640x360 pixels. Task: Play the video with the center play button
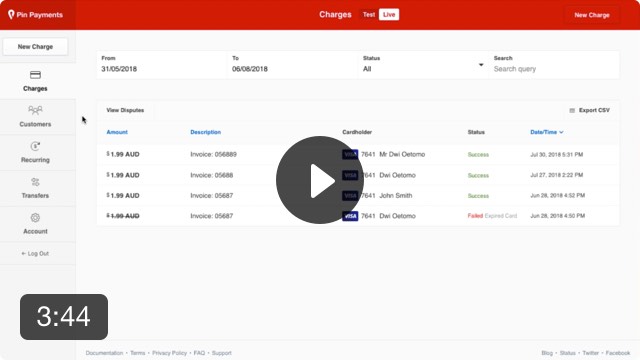point(320,180)
